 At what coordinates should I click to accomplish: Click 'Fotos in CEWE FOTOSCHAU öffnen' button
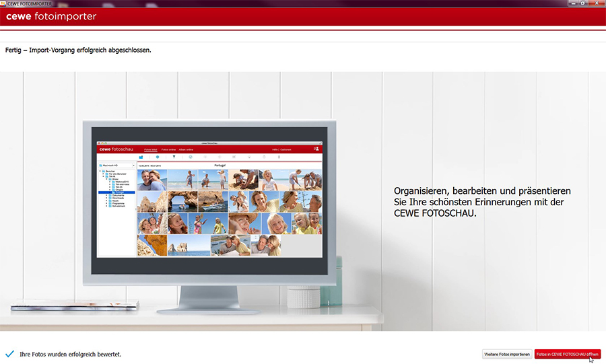pos(568,354)
